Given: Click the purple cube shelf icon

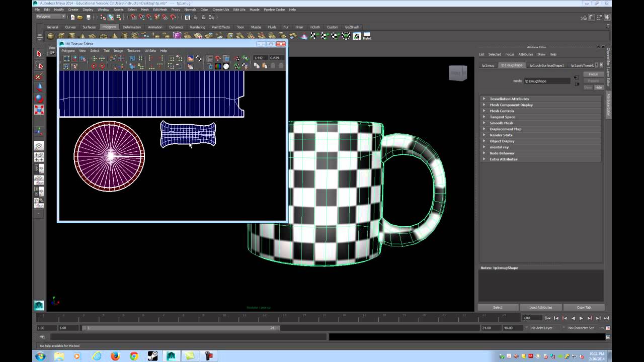Looking at the screenshot, I should click(177, 36).
